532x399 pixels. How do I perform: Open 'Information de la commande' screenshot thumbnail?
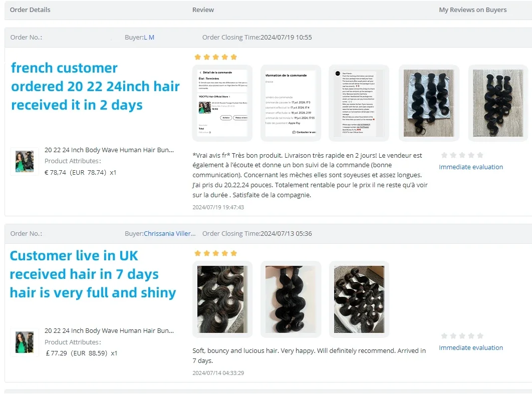(291, 103)
